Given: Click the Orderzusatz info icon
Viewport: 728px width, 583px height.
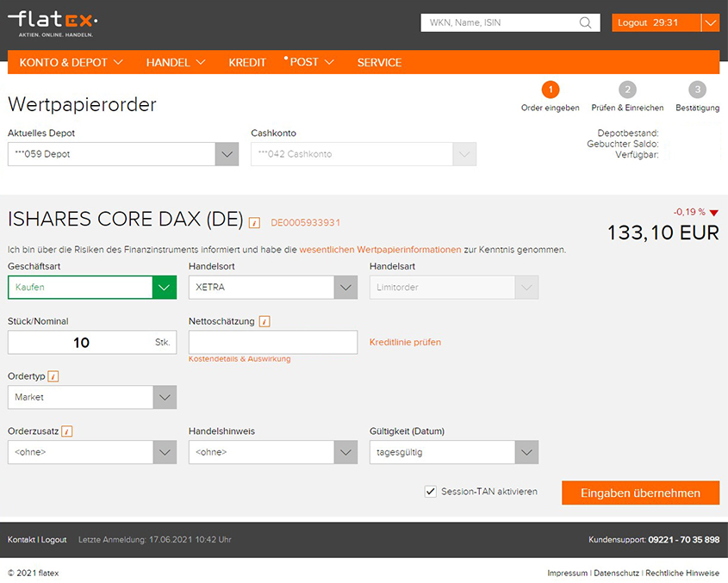Looking at the screenshot, I should 66,431.
